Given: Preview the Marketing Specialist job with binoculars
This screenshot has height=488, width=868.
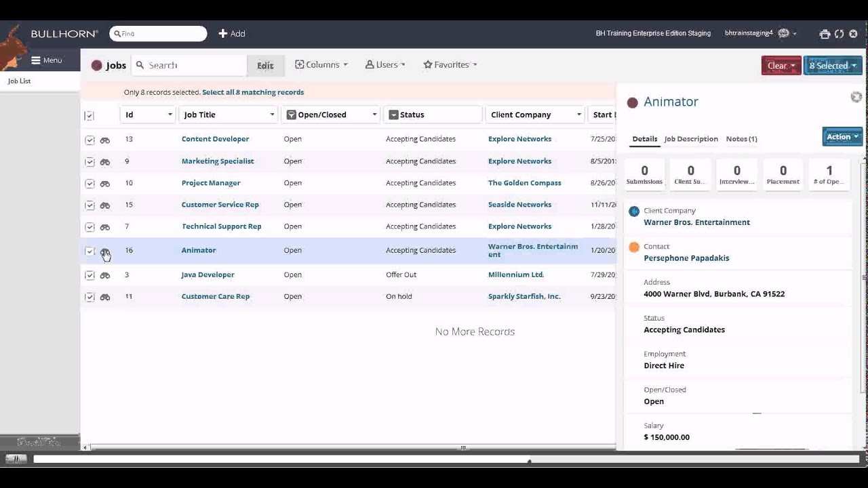Looking at the screenshot, I should (x=105, y=162).
